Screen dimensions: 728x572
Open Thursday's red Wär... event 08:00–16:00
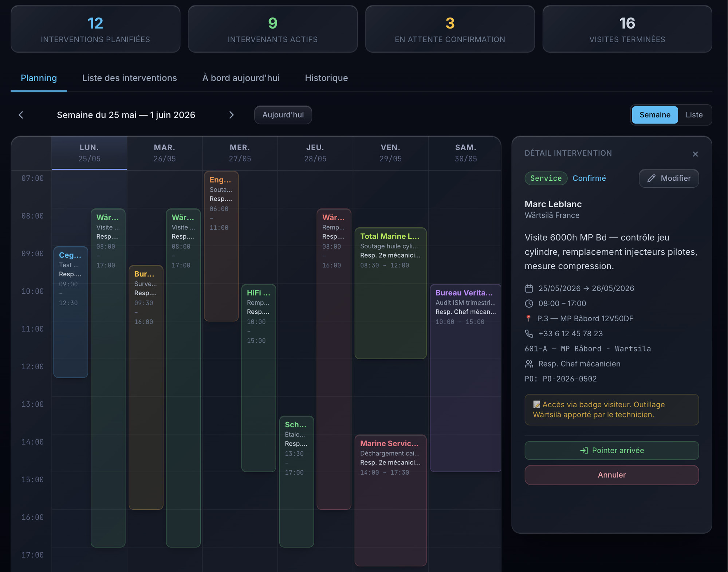[334, 359]
